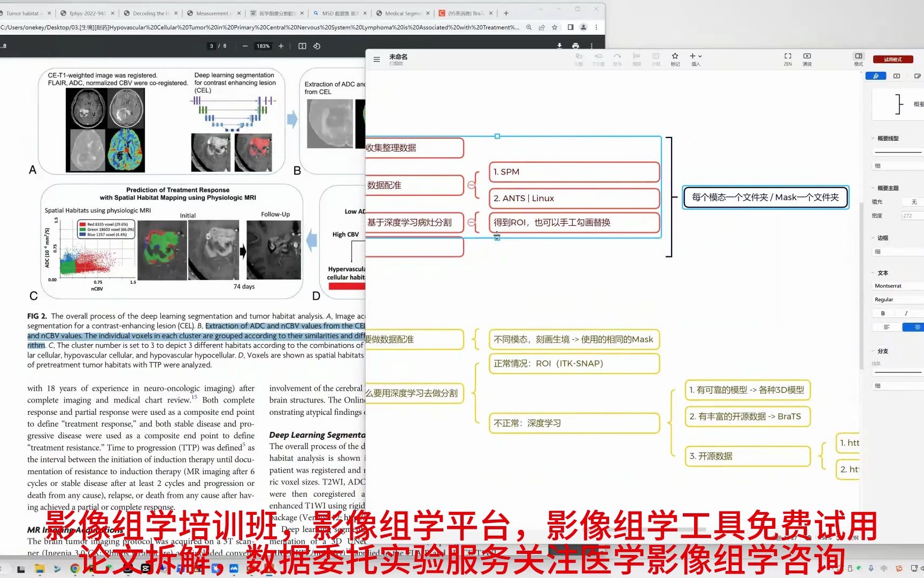
Task: Open a new browser tab
Action: [x=506, y=13]
